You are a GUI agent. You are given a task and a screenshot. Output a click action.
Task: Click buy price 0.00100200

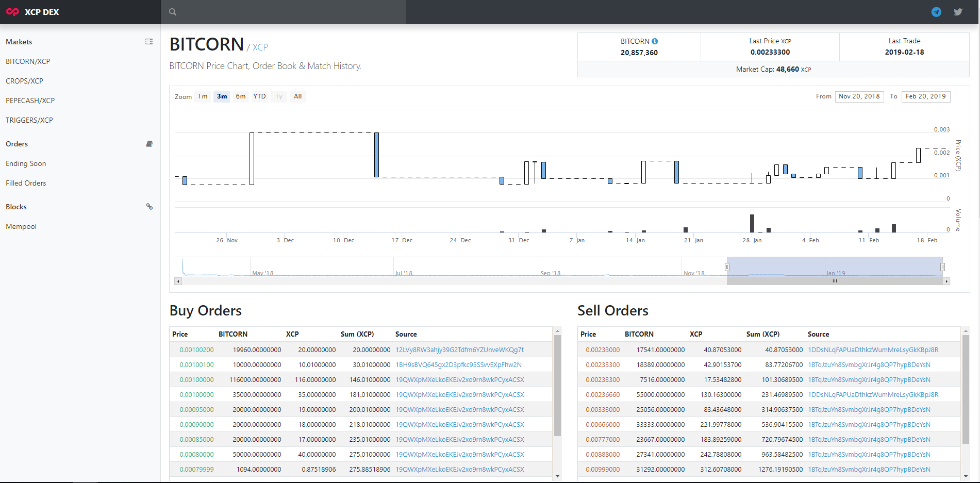(196, 349)
